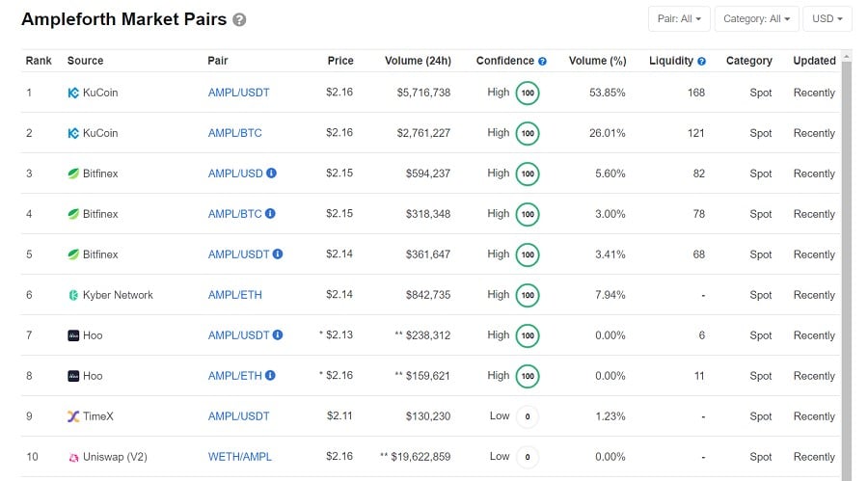Image resolution: width=868 pixels, height=481 pixels.
Task: Sort table by Price column header
Action: click(340, 61)
